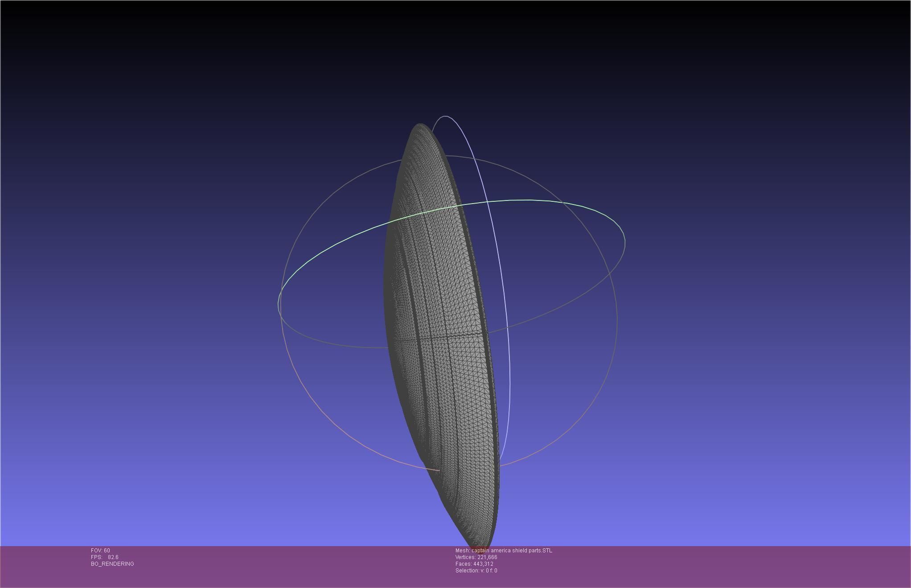Click the mesh name captain america shield parts.STL

pyautogui.click(x=504, y=551)
